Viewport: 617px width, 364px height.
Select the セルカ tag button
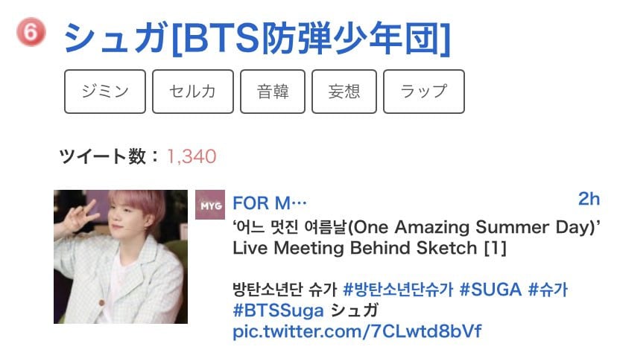pos(193,92)
